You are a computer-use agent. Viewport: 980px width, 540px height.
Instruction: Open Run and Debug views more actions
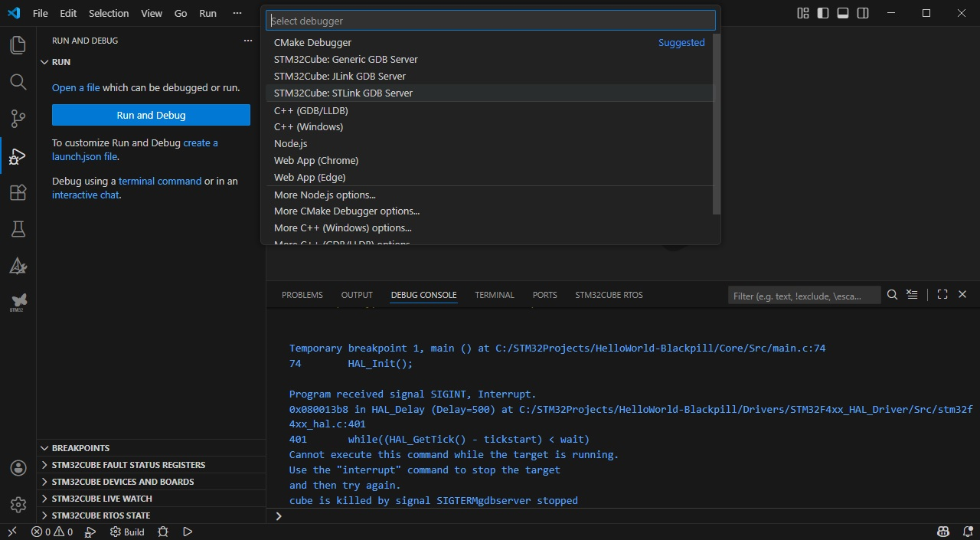point(247,41)
